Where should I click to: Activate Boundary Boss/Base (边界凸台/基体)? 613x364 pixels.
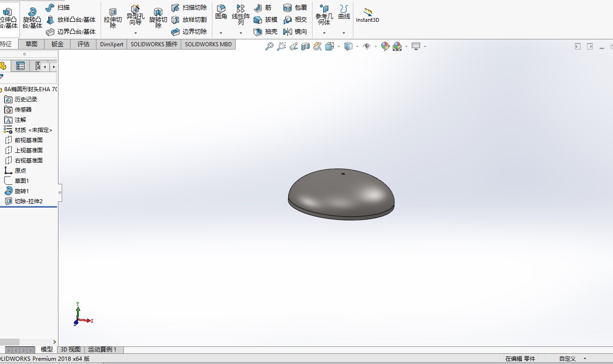tap(71, 31)
